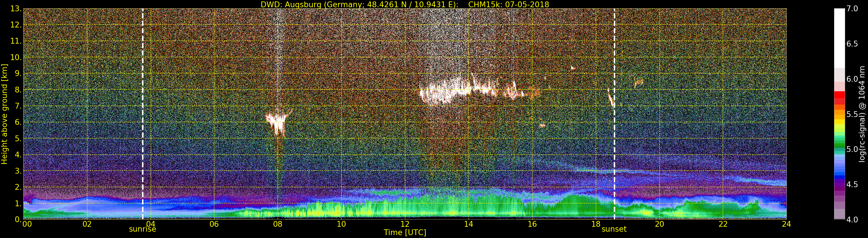Click the yellow band of the colorbar
Screen dimensions: 868x238
(x=839, y=122)
